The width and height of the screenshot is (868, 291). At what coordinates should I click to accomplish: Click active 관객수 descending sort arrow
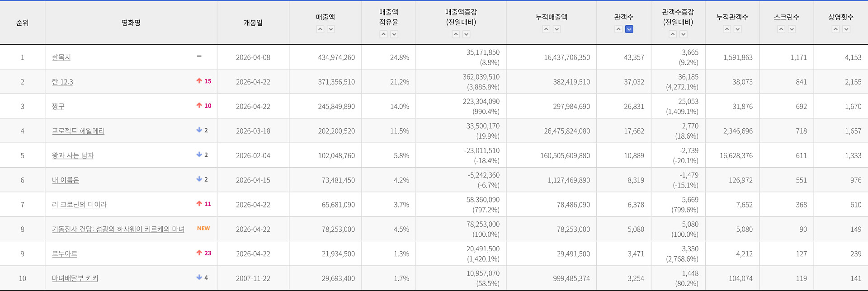(x=629, y=29)
